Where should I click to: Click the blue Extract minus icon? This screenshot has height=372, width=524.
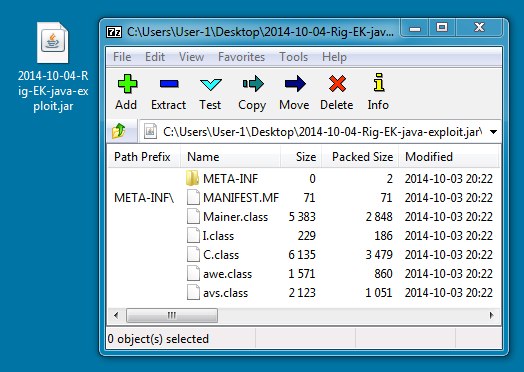(x=169, y=84)
